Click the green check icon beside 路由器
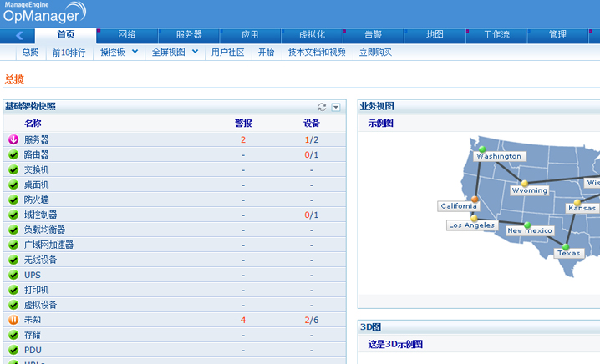This screenshot has height=364, width=600. pos(13,154)
